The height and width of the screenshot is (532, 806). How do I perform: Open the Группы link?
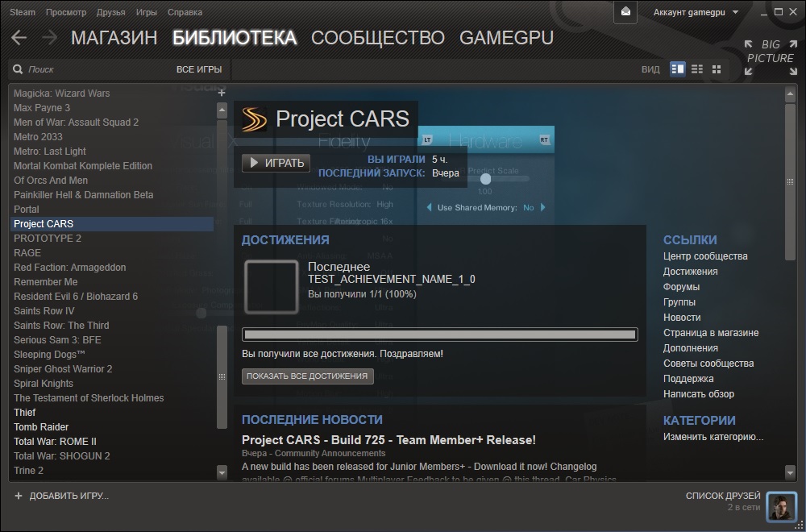coord(679,302)
